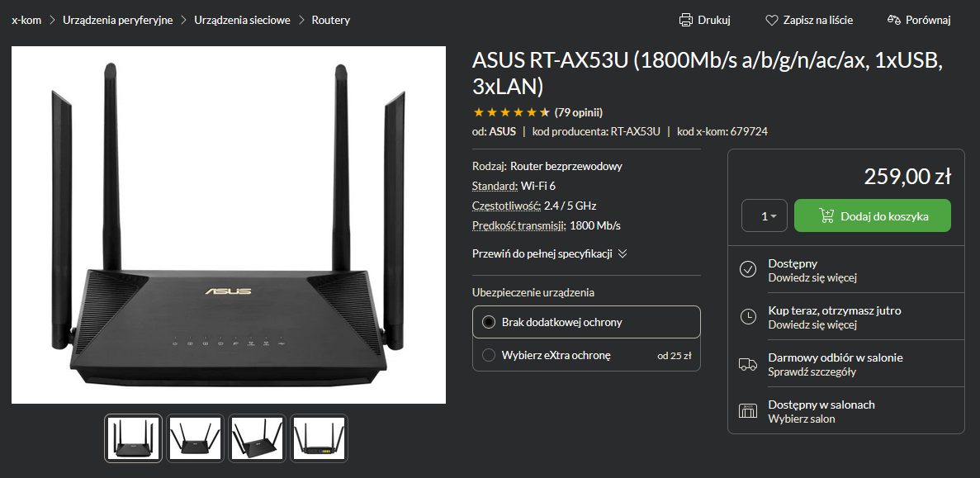The image size is (980, 478).
Task: Go to Urządzenia sieciowe breadcrumb
Action: 243,20
